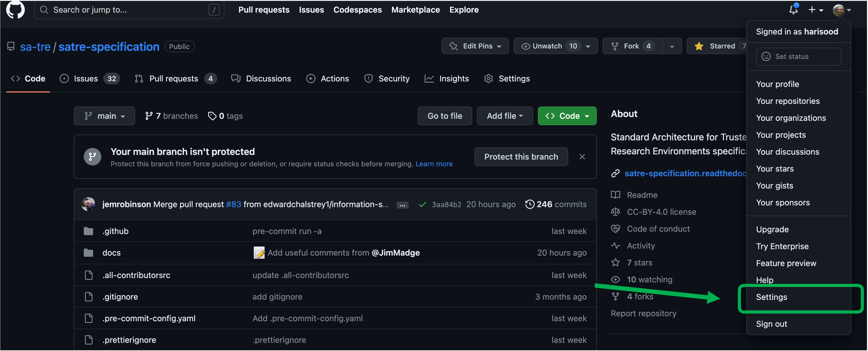Toggle the user avatar menu
868x351 pixels.
pos(842,10)
